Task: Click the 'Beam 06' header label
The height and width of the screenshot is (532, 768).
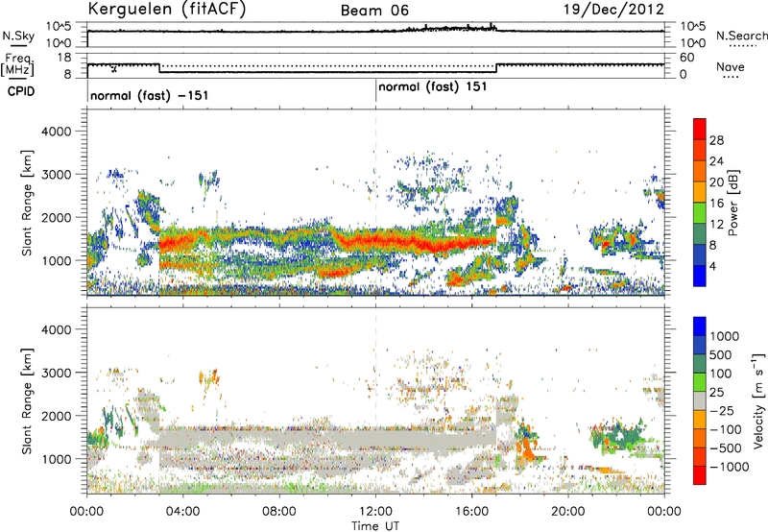Action: (x=374, y=11)
